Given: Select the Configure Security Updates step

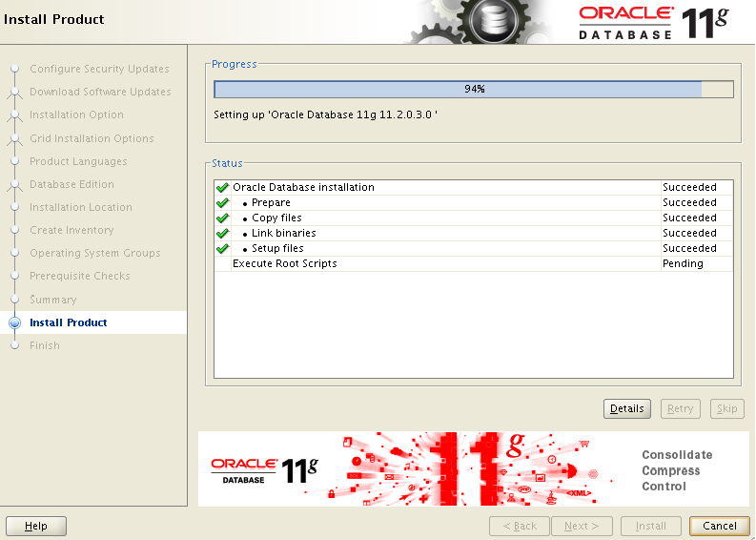Looking at the screenshot, I should [99, 69].
